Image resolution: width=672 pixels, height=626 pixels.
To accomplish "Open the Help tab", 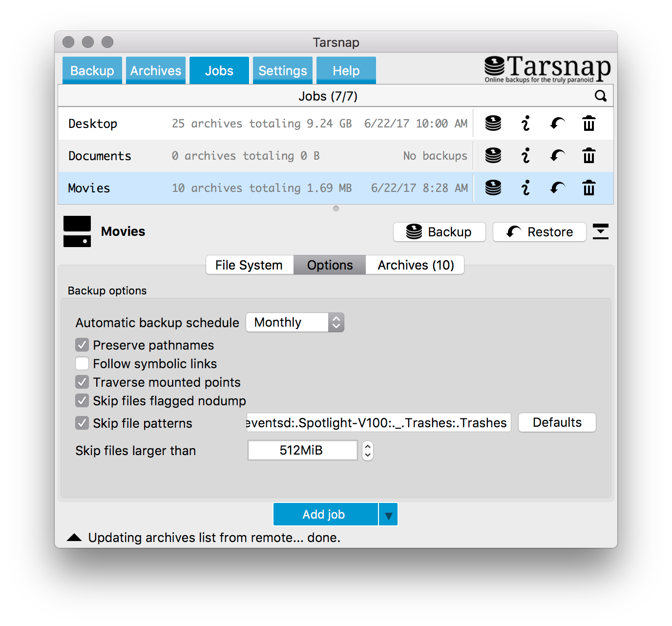I will (346, 70).
